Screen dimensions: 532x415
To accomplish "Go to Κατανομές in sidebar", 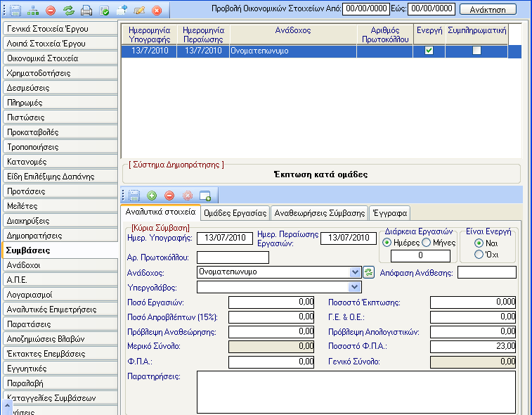I will (60, 162).
